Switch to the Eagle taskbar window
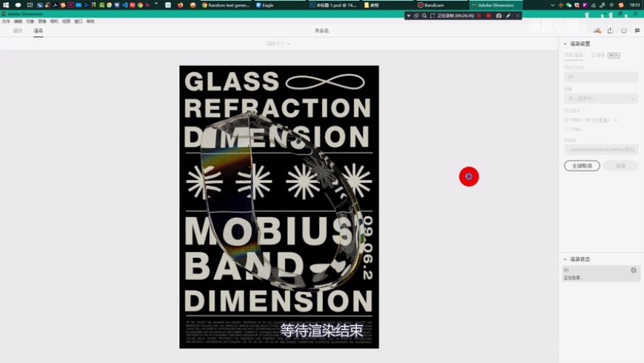The image size is (644, 363). click(x=281, y=5)
